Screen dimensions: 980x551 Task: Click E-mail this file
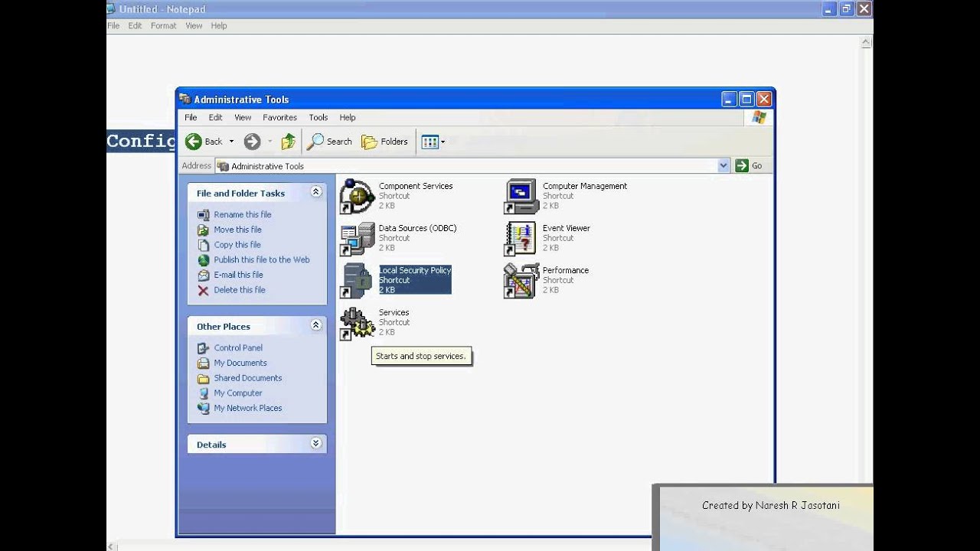[238, 275]
